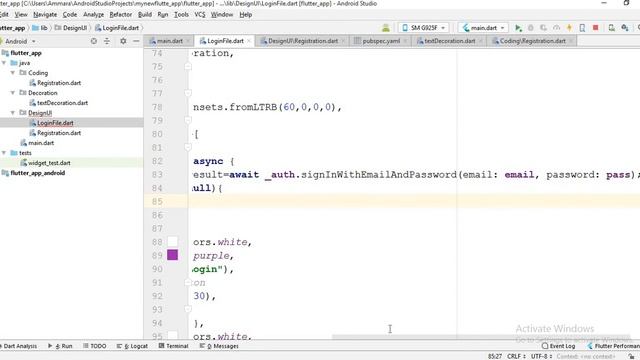Click the Profile gauge icon
Viewport: 640px width, 360px height.
pyautogui.click(x=556, y=28)
